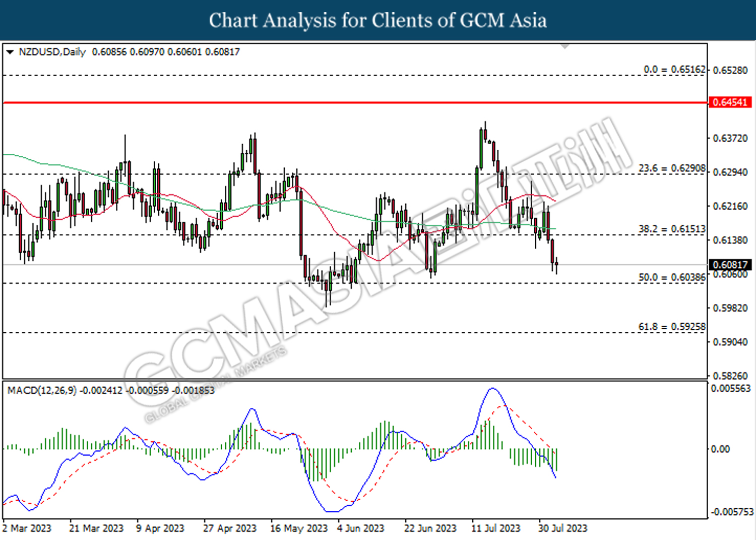Click the MACD scale value 0.00
This screenshot has height=540, width=756.
click(x=720, y=449)
